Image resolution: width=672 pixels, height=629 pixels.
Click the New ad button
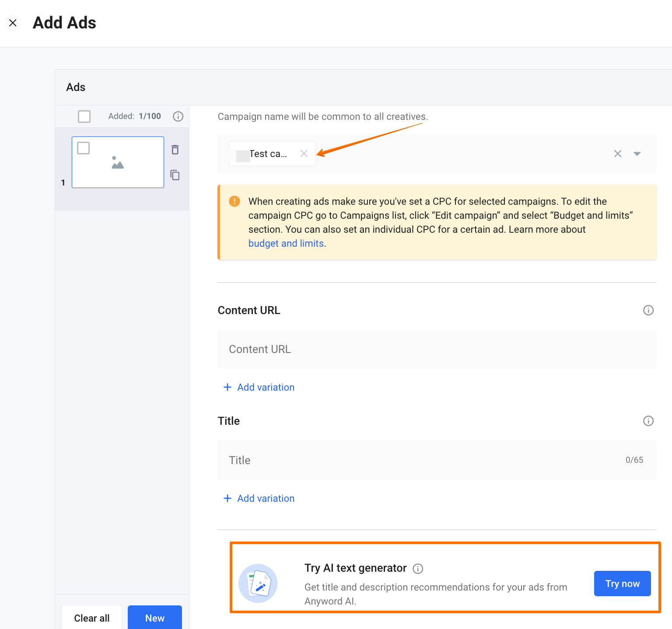pyautogui.click(x=154, y=618)
